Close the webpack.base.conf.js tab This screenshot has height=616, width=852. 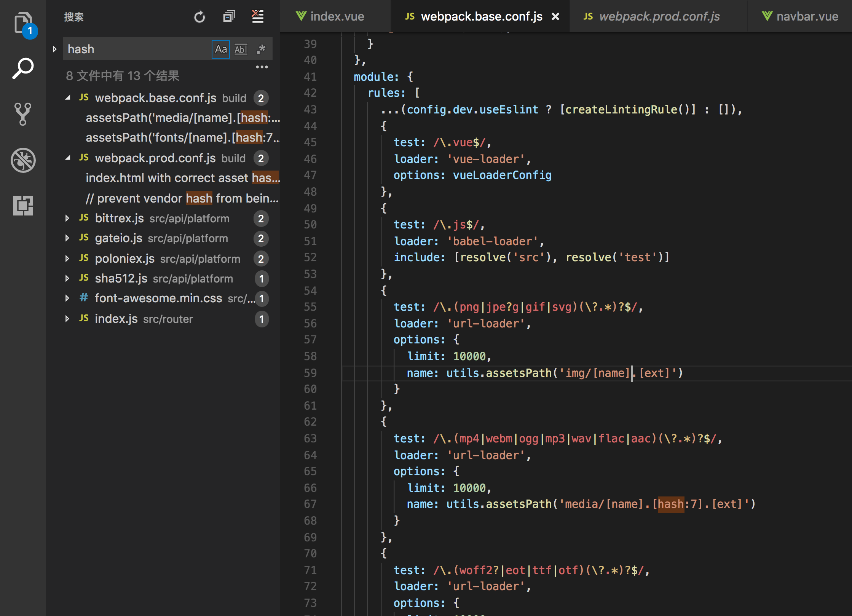click(x=555, y=16)
